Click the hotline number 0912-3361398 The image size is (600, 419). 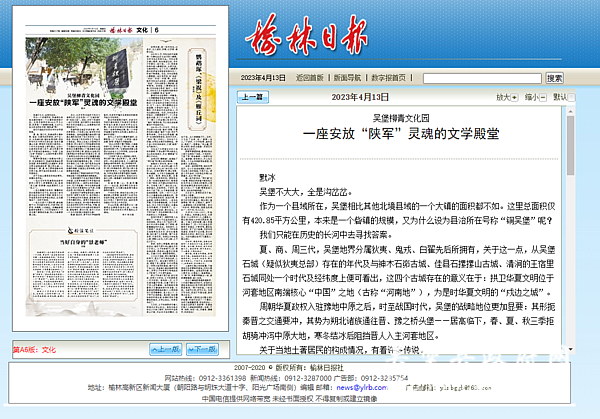point(222,378)
